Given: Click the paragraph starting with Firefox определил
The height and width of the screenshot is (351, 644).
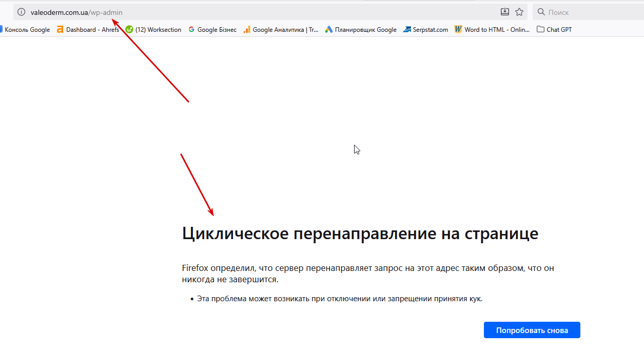Looking at the screenshot, I should [x=368, y=274].
